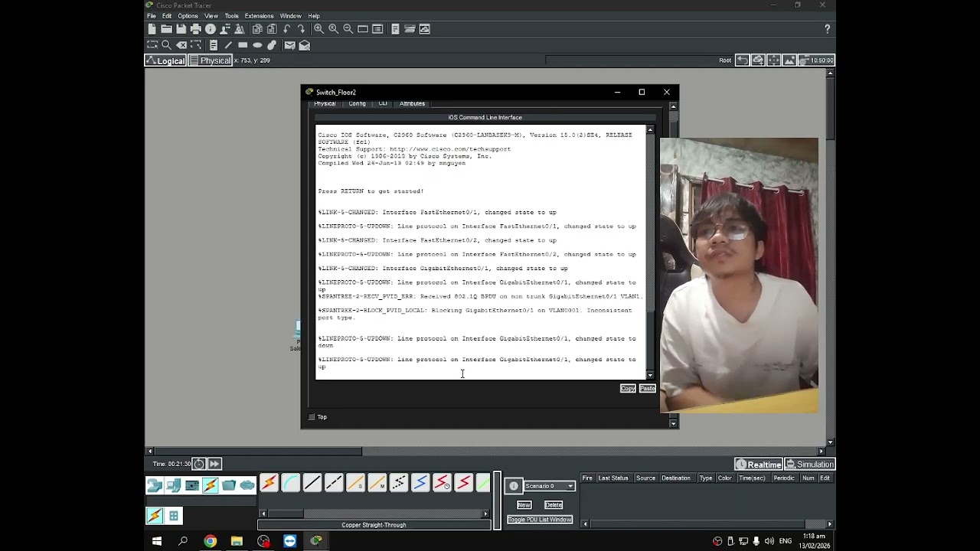Open the Tools menu
980x551 pixels.
coord(231,16)
